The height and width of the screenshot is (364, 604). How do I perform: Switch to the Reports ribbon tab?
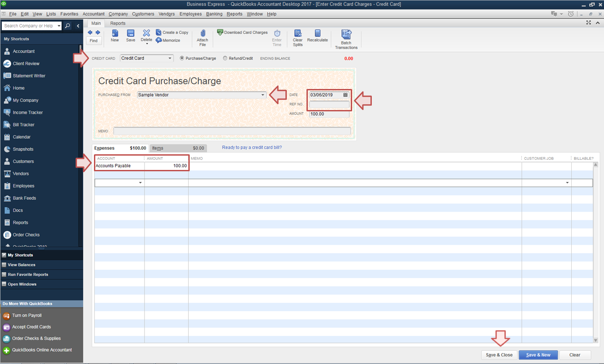click(x=118, y=23)
